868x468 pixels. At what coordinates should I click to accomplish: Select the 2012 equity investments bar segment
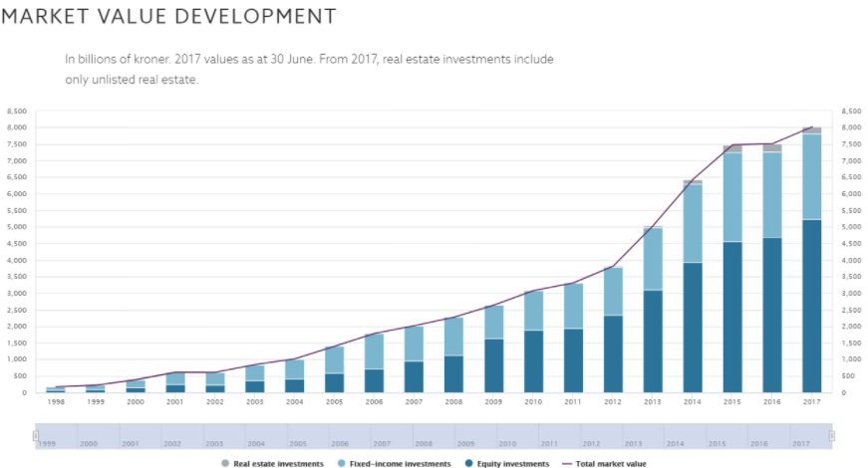point(613,354)
